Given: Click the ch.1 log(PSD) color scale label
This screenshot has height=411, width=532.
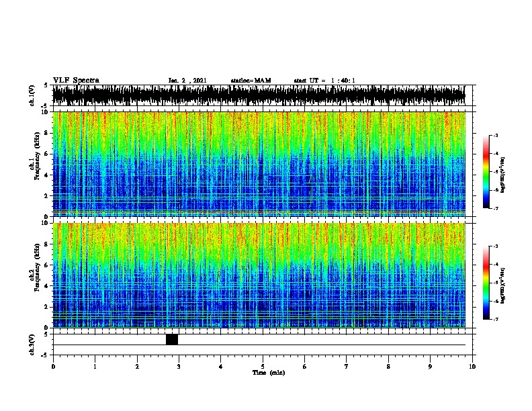Looking at the screenshot, I should (503, 175).
